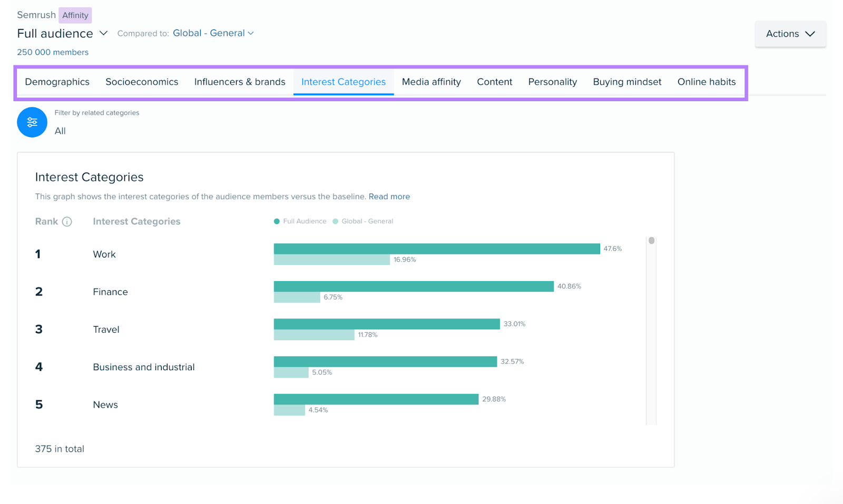Switch to the Demographics tab
This screenshot has width=843, height=504.
point(57,82)
